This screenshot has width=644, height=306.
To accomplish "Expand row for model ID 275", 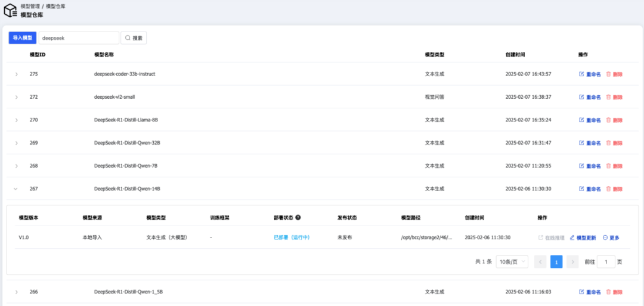I will [x=16, y=74].
